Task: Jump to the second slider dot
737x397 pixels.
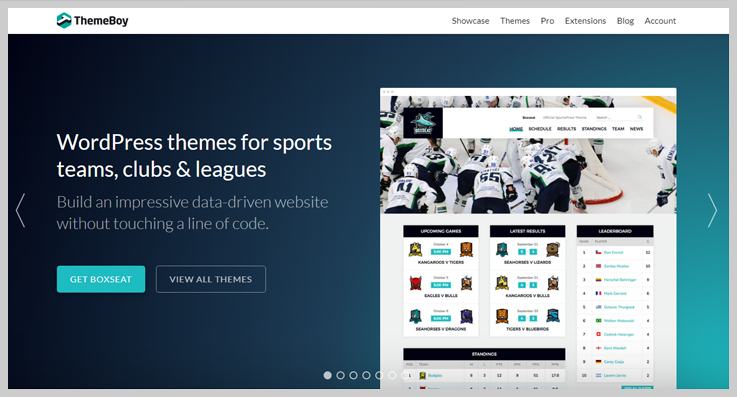Action: 341,375
